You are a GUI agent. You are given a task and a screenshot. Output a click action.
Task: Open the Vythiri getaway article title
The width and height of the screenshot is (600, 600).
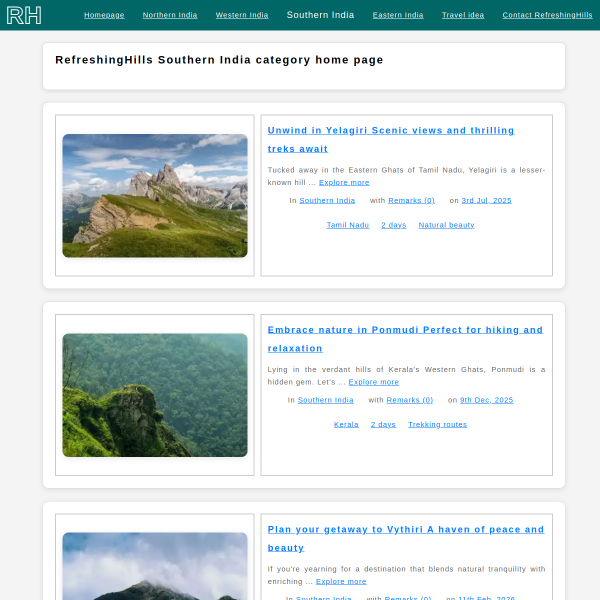[x=406, y=538]
